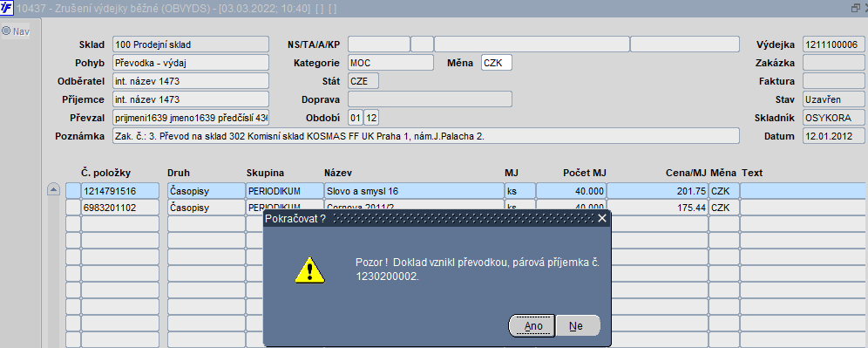The height and width of the screenshot is (348, 868).
Task: Click the Počet MJ cell '40.000' in the first row
Action: click(571, 191)
